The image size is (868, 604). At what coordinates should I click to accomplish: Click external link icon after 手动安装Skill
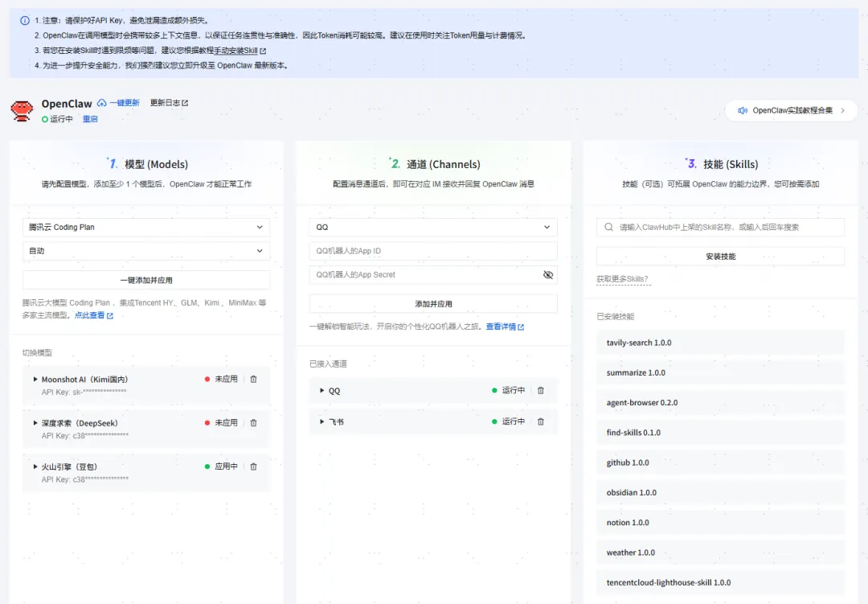pyautogui.click(x=263, y=51)
